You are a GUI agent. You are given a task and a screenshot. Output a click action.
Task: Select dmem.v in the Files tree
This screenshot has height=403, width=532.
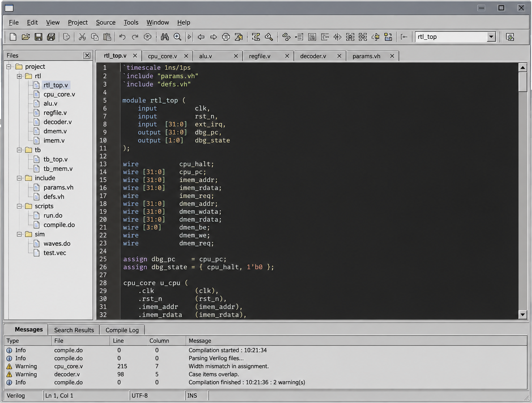pos(55,131)
